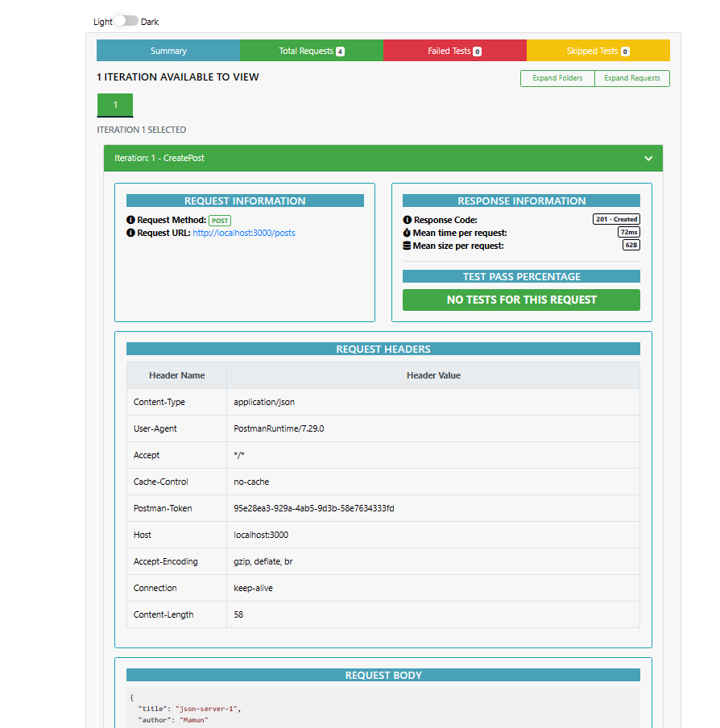
Task: Click the clock icon for mean time per request
Action: 409,232
